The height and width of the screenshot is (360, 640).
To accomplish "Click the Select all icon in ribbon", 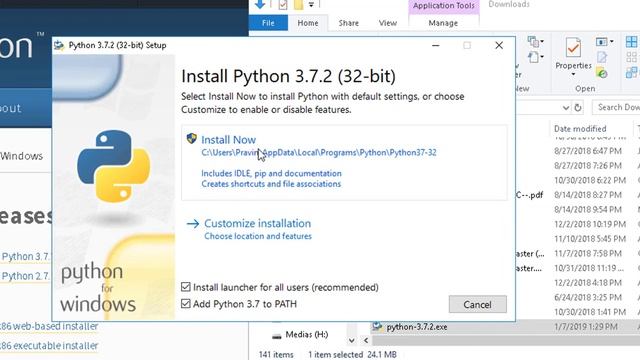I will [631, 42].
